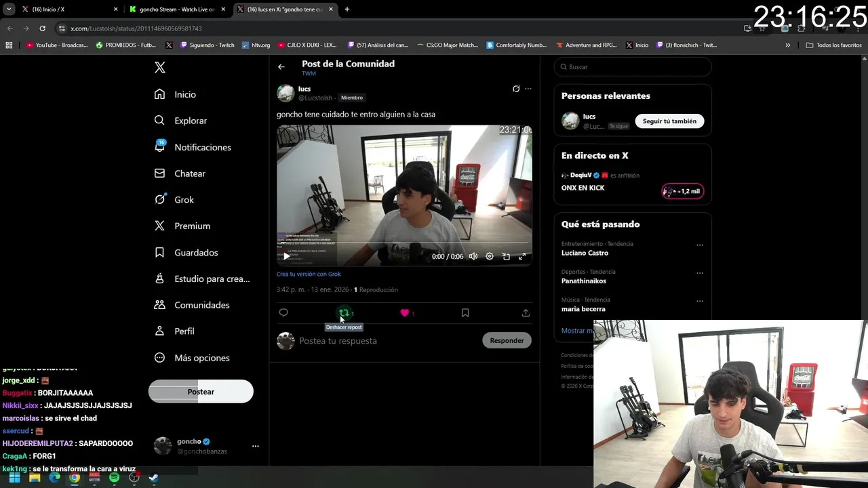Open options dots for maria becerra trend

click(700, 301)
